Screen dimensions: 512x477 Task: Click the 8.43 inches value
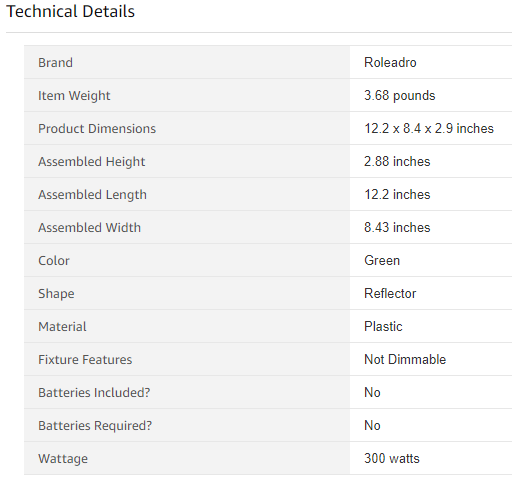397,227
